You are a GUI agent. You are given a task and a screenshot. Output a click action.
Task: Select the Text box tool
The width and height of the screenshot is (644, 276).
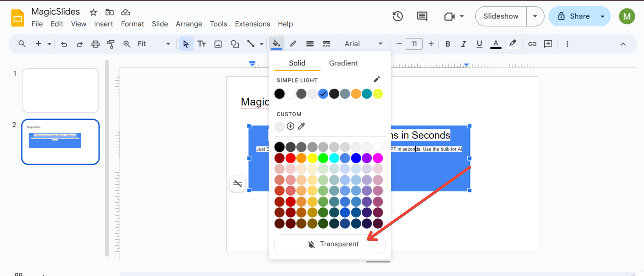click(202, 44)
